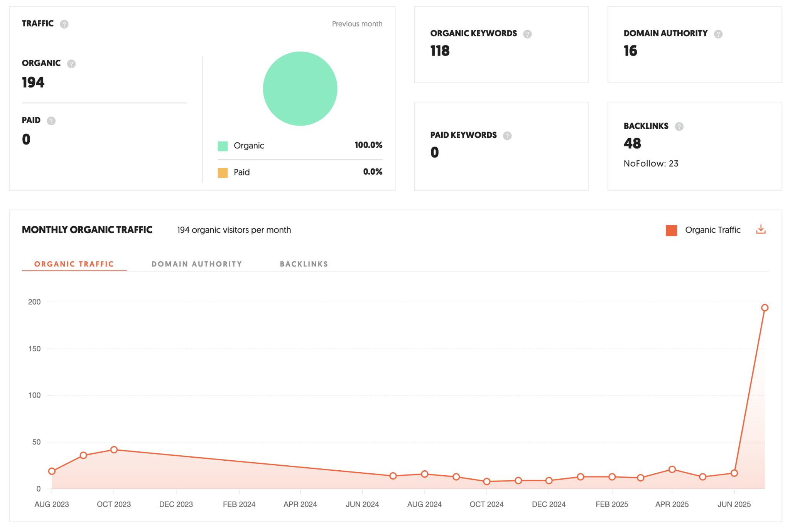Click the orange Paid legend swatch

(x=223, y=173)
